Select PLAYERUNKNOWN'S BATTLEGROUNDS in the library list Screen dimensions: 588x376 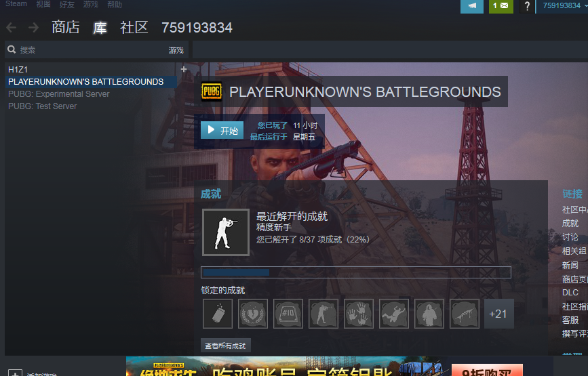tap(91, 82)
